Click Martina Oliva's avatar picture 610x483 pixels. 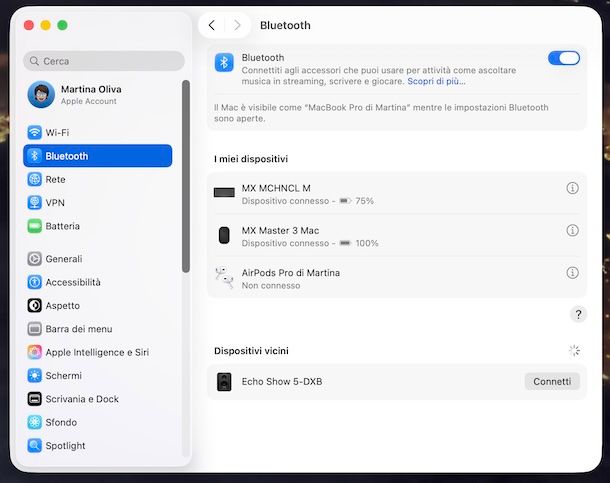(x=41, y=94)
